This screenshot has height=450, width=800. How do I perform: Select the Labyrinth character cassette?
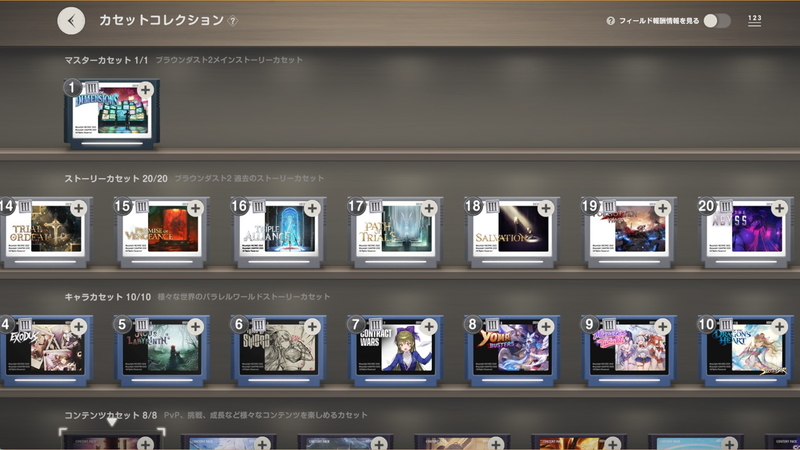coord(162,352)
